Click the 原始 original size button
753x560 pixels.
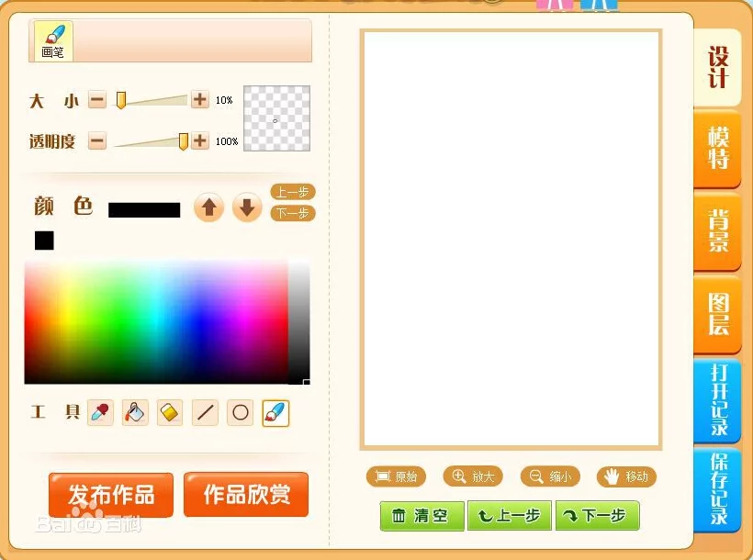396,476
